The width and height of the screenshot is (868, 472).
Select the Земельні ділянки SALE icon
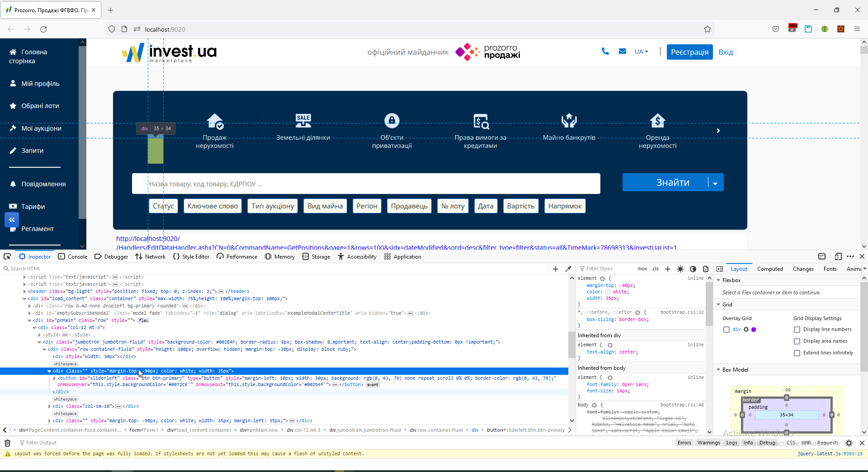303,121
